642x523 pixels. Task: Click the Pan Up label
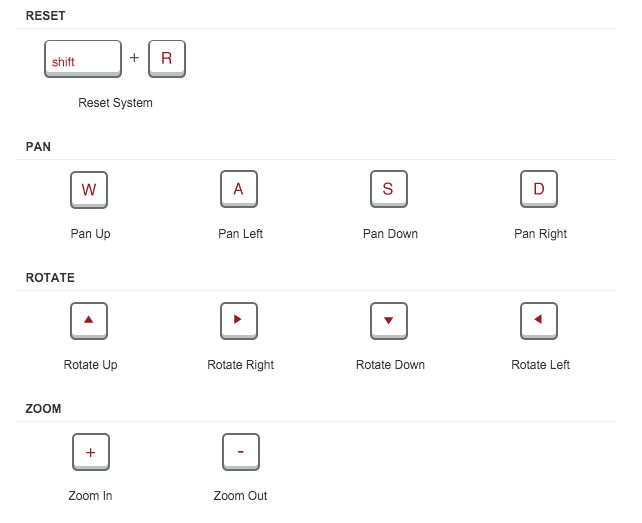click(x=90, y=234)
